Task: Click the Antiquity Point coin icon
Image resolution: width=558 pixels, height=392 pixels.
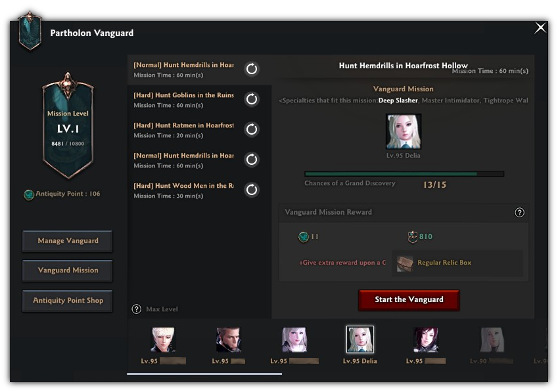Action: click(x=29, y=194)
